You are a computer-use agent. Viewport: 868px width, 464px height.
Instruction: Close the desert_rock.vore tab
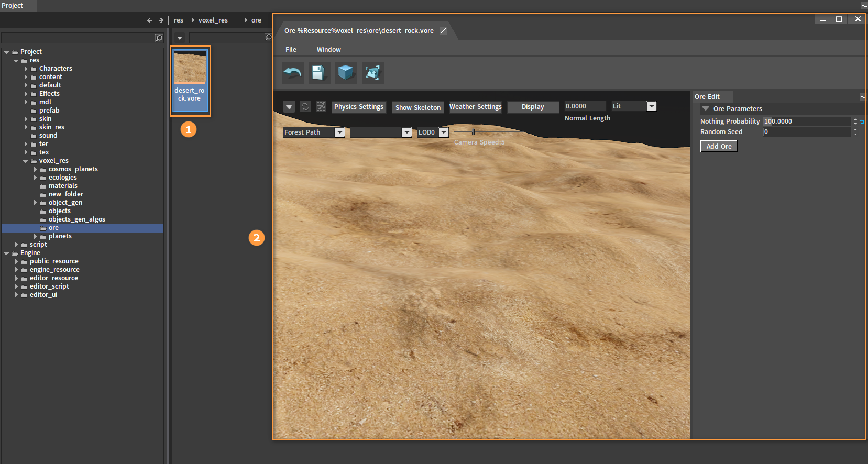tap(444, 30)
